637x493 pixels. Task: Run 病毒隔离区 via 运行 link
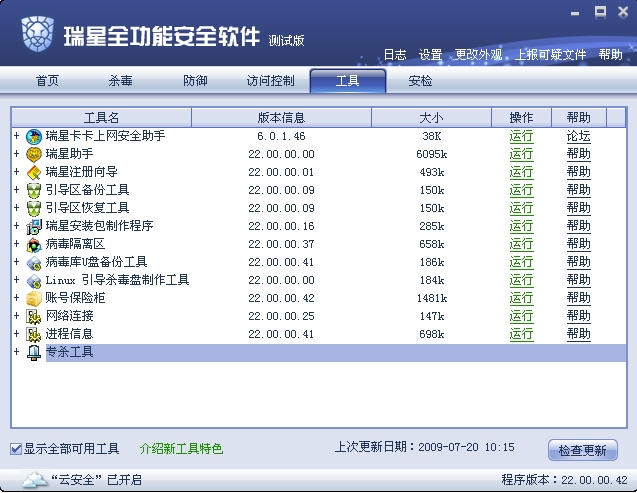coord(521,244)
